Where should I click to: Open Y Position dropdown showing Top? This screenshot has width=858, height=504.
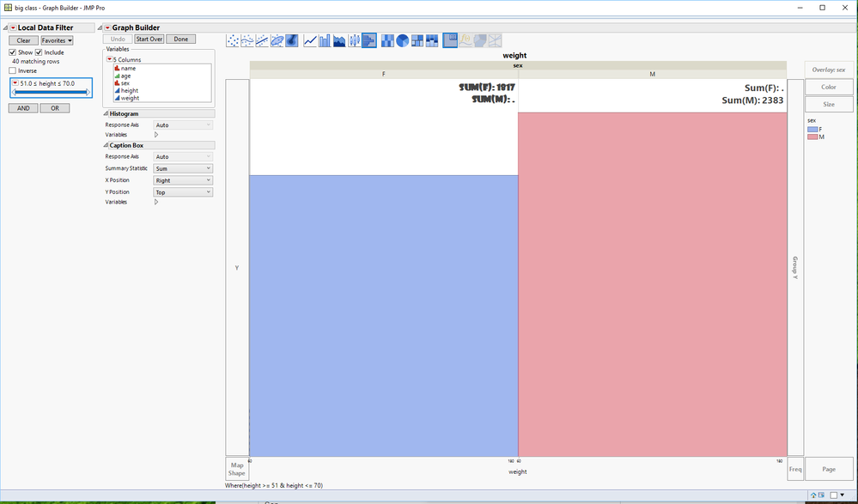tap(183, 192)
